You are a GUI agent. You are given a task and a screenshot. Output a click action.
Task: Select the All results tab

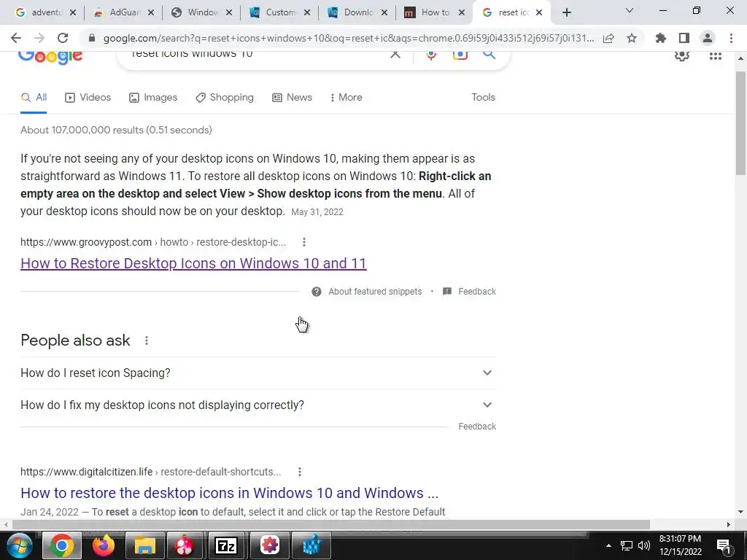tap(34, 98)
